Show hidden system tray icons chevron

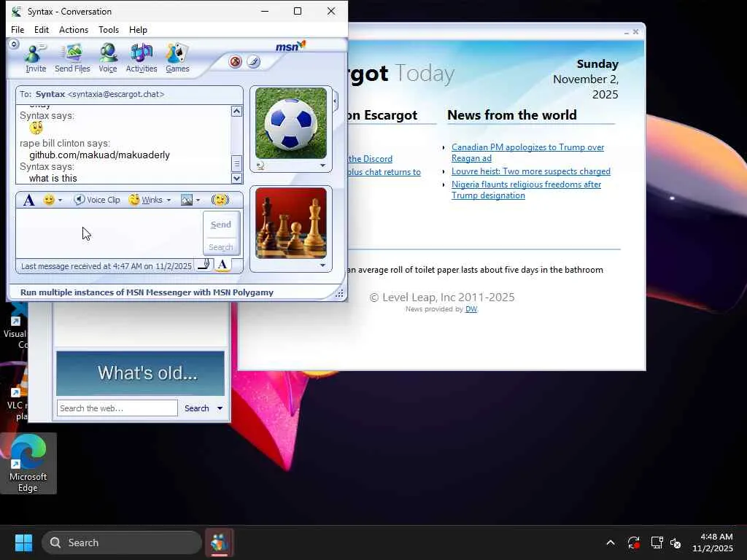(x=611, y=542)
